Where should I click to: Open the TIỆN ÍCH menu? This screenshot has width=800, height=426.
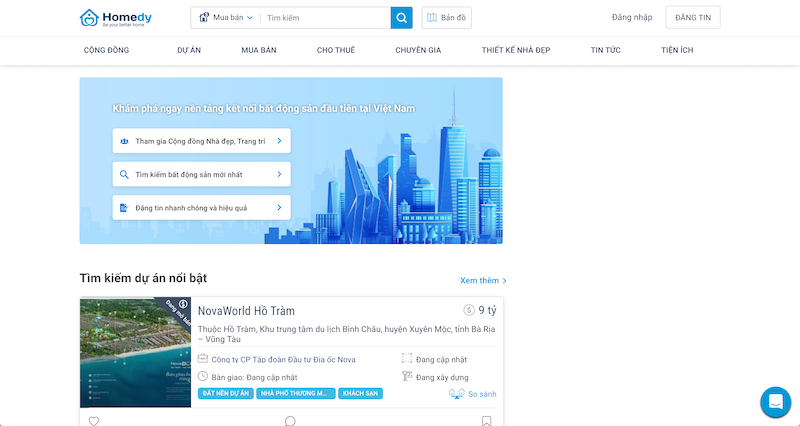[x=677, y=50]
